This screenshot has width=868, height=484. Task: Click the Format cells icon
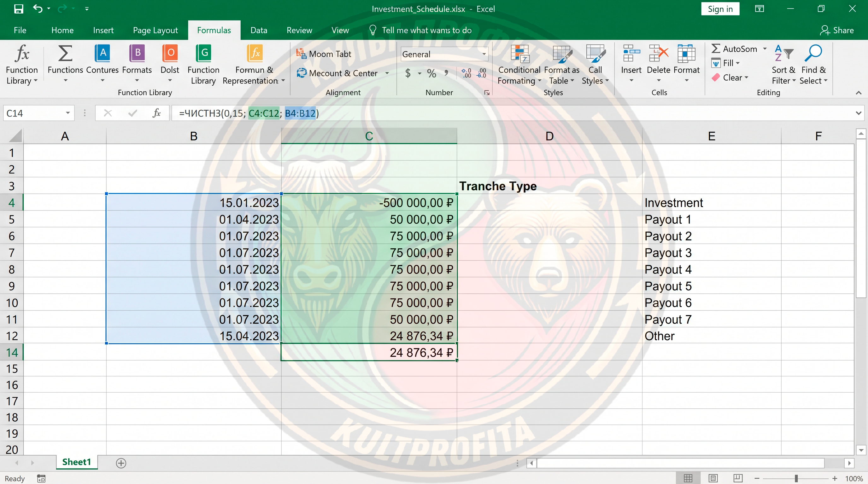(x=686, y=54)
